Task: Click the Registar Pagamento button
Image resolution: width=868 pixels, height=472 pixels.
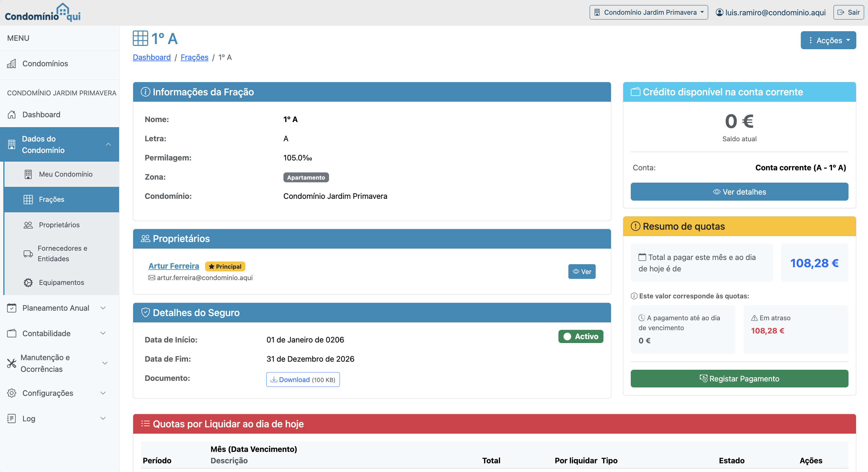Action: coord(739,379)
